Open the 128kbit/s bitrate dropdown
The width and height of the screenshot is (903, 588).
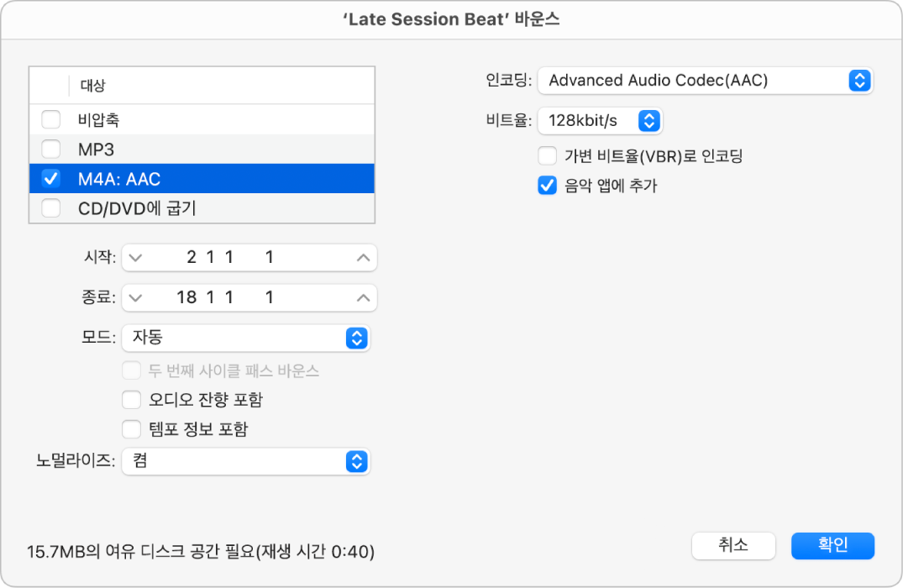600,121
